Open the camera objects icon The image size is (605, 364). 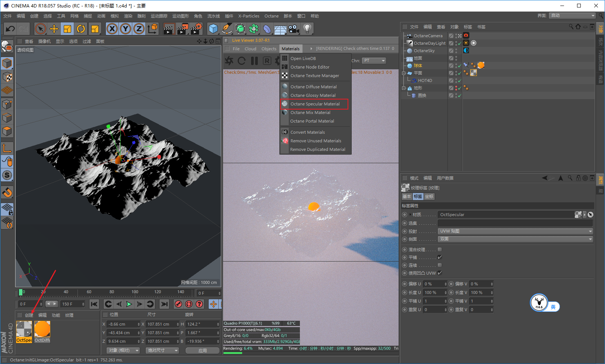coord(294,29)
